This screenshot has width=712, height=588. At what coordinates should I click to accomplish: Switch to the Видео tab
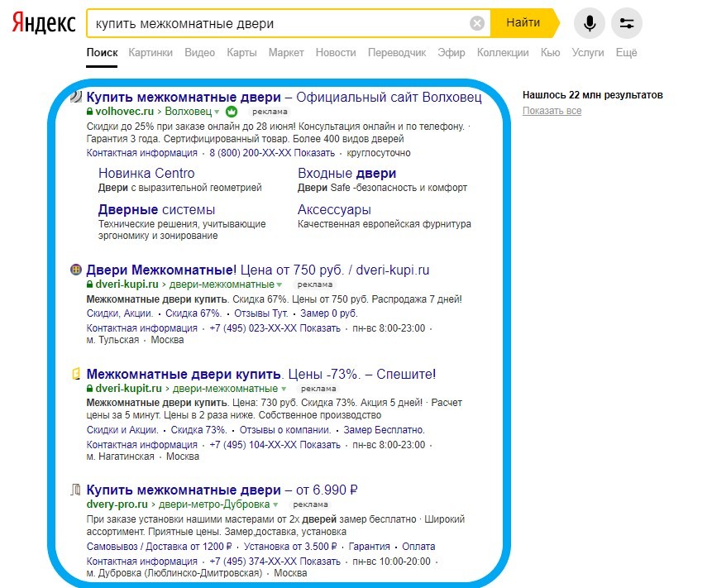tap(199, 53)
